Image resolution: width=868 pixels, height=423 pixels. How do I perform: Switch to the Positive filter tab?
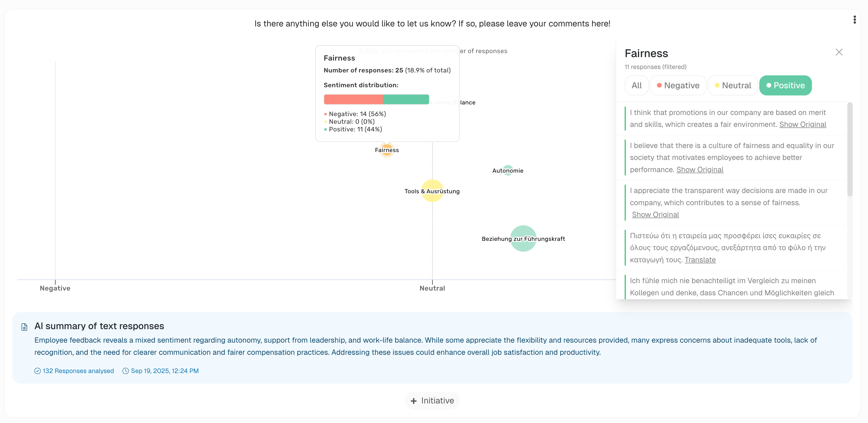point(785,85)
